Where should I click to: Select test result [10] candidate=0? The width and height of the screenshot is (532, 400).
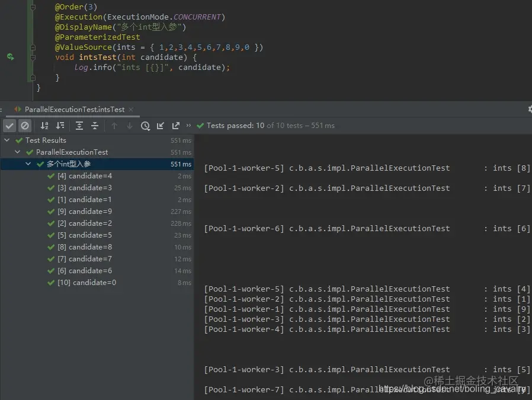click(97, 283)
